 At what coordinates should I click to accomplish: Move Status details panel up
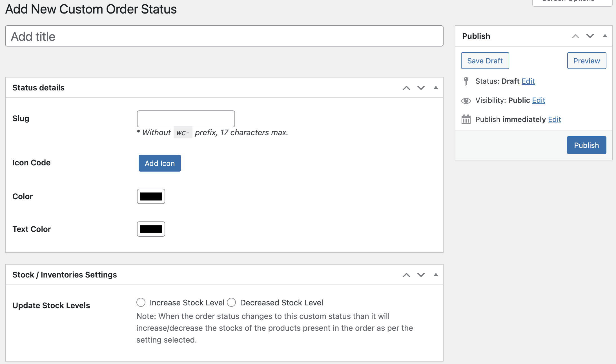406,88
